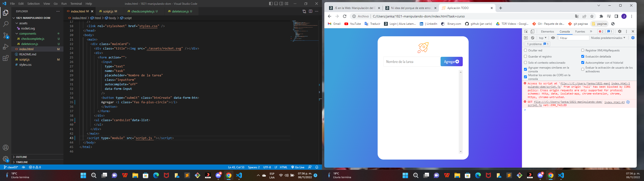Open the Terminal menu in VS Code

coord(76,4)
